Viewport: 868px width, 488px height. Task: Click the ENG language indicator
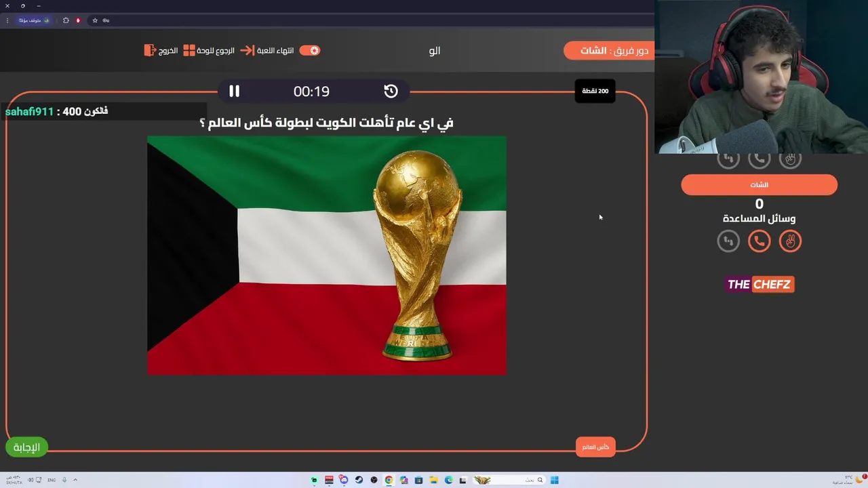52,480
